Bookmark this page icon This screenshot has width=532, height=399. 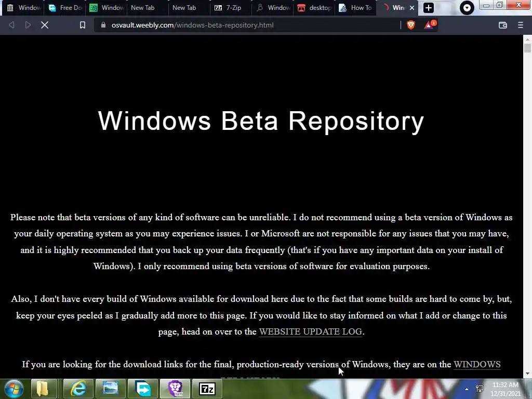tap(83, 25)
